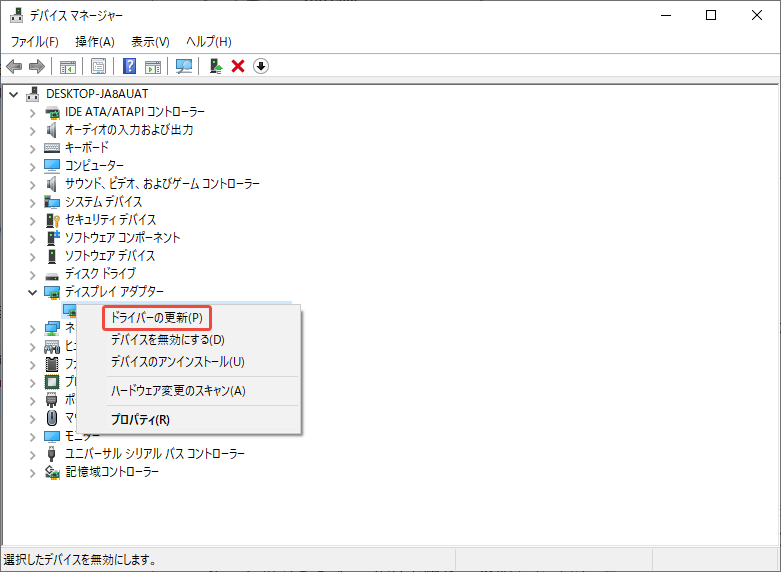Open the 表示(V) menu
The width and height of the screenshot is (781, 572).
point(150,41)
